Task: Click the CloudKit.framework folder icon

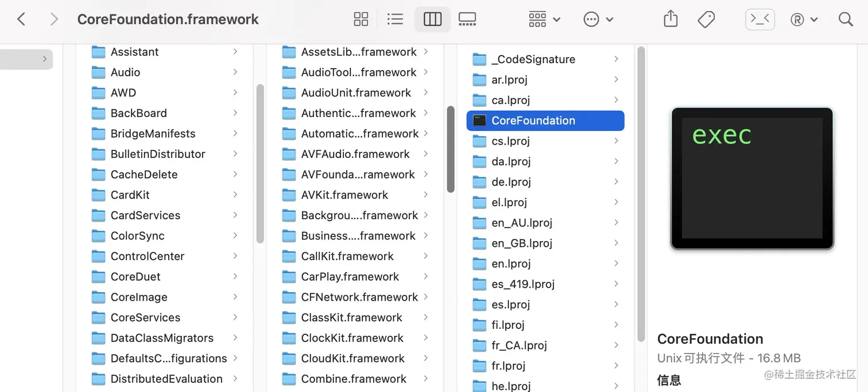Action: (289, 359)
